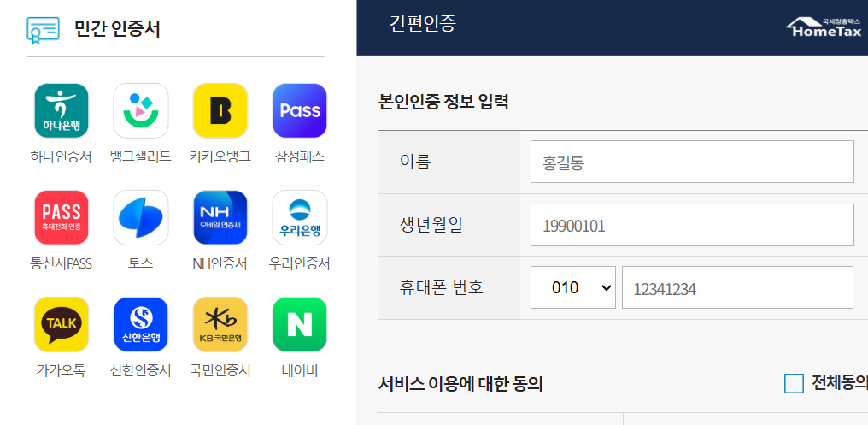Viewport: 868px width, 425px height.
Task: Click the 카카오톡 label text
Action: click(x=61, y=370)
